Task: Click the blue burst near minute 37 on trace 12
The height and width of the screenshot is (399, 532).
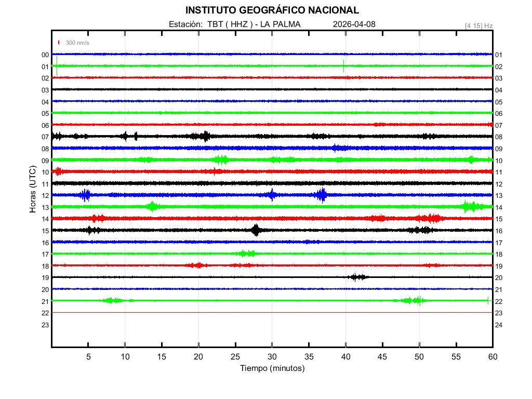Action: [321, 195]
